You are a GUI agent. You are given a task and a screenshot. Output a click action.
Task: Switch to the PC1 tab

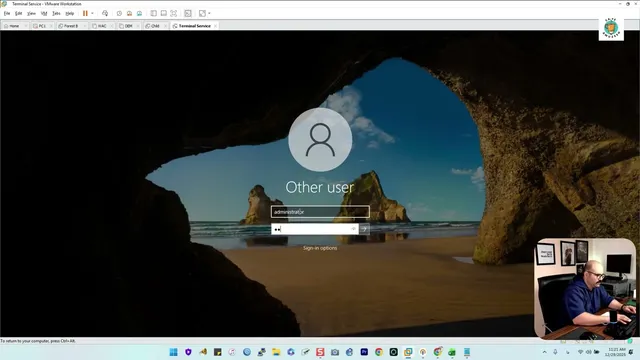point(41,26)
